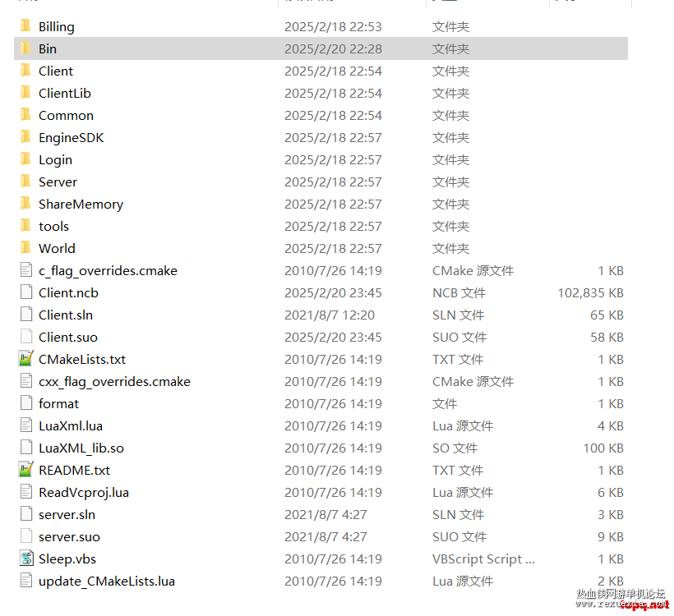Select the Sleep.vbs script icon
The height and width of the screenshot is (616, 674).
(26, 559)
